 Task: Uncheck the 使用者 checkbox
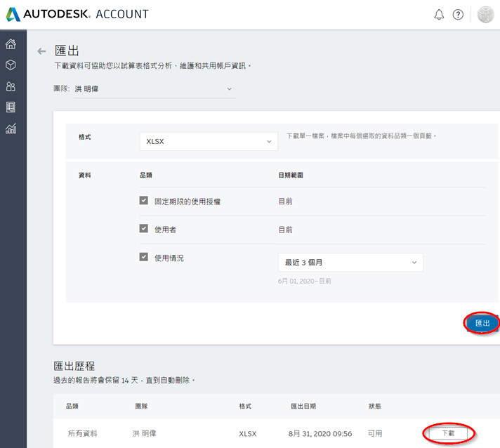click(x=143, y=229)
